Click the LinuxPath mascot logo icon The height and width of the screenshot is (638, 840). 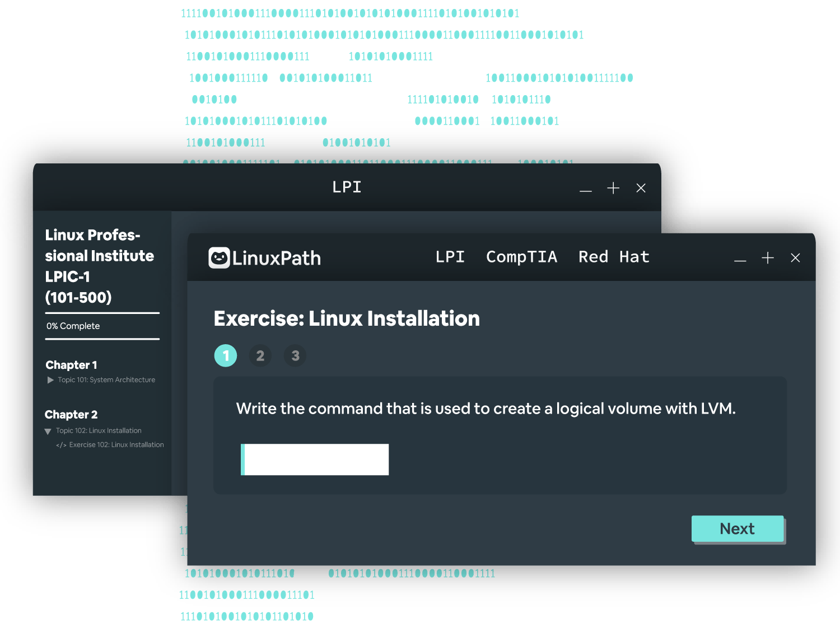[x=219, y=258]
